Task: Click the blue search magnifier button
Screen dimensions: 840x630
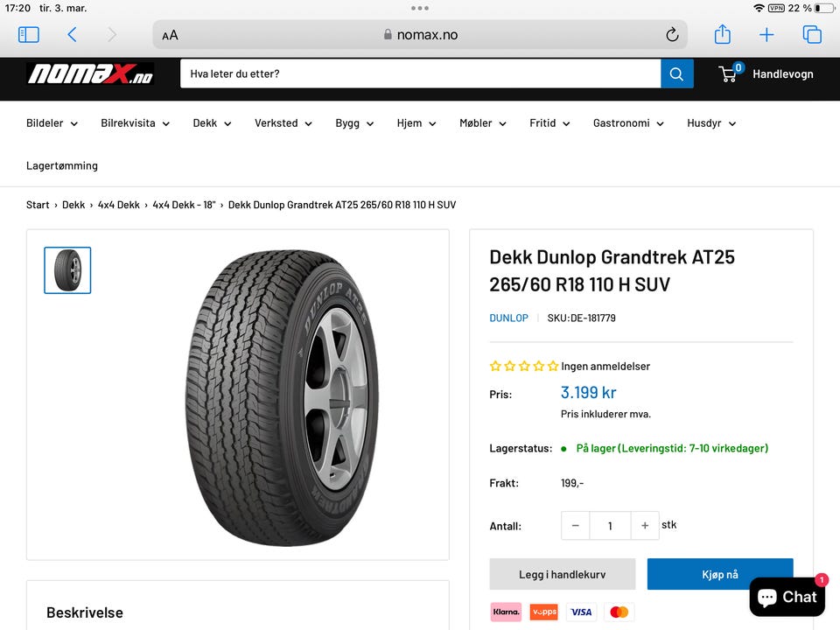Action: pyautogui.click(x=676, y=73)
